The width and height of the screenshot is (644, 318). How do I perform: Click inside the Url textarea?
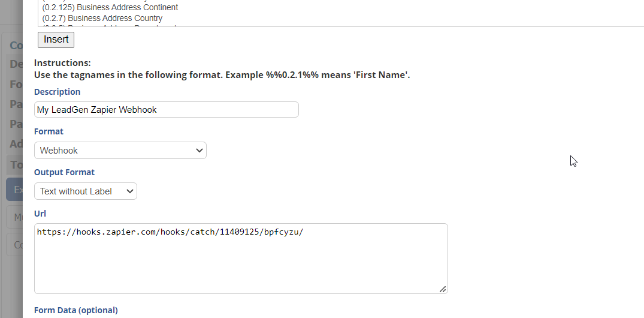[241, 258]
